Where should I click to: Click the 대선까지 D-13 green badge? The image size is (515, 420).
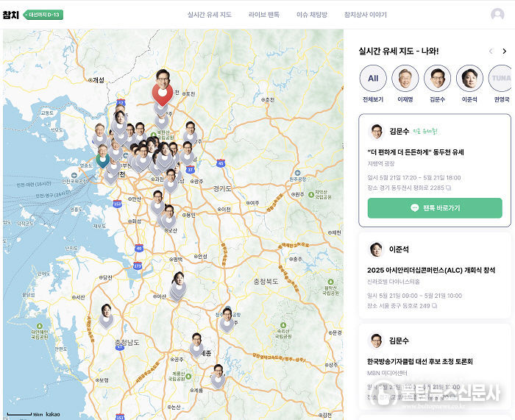point(43,15)
